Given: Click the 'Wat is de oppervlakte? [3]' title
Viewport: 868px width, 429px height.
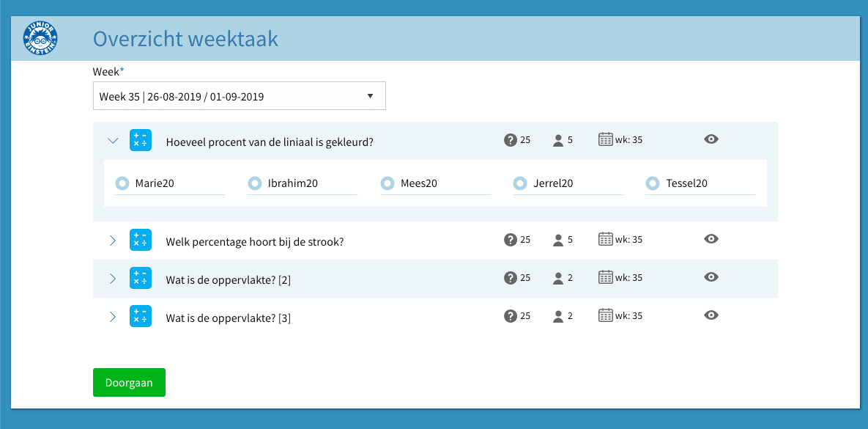Looking at the screenshot, I should pos(228,318).
